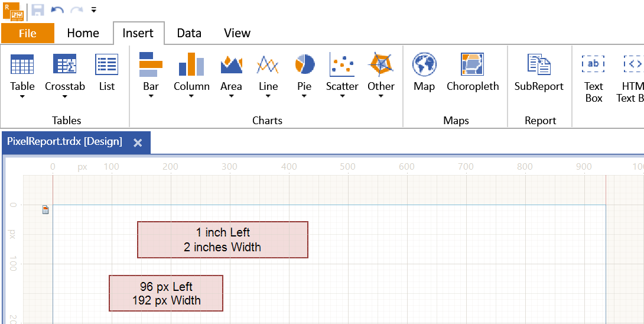Close the PixelReport.trdx design tab
The height and width of the screenshot is (324, 644).
click(x=138, y=142)
